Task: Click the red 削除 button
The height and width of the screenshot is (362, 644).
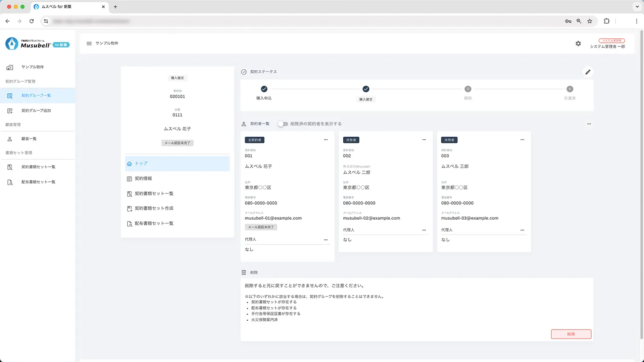Action: click(x=571, y=334)
